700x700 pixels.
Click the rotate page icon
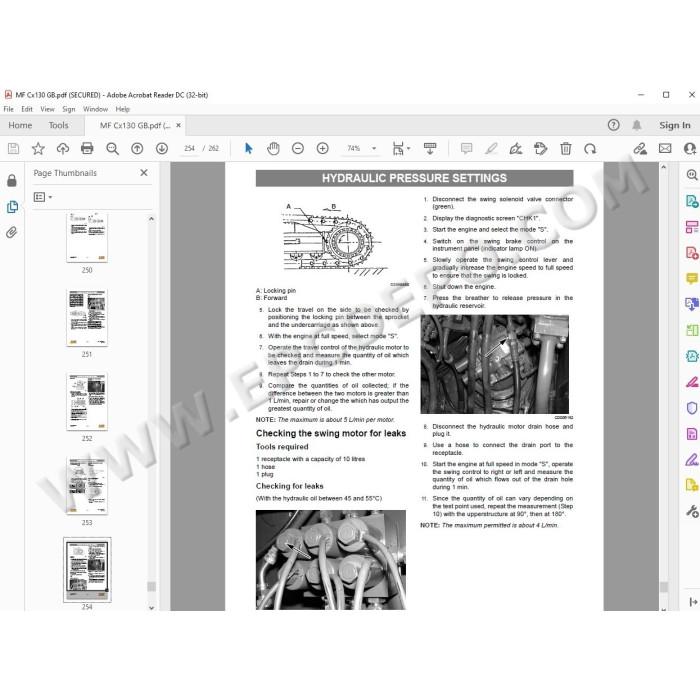[540, 149]
